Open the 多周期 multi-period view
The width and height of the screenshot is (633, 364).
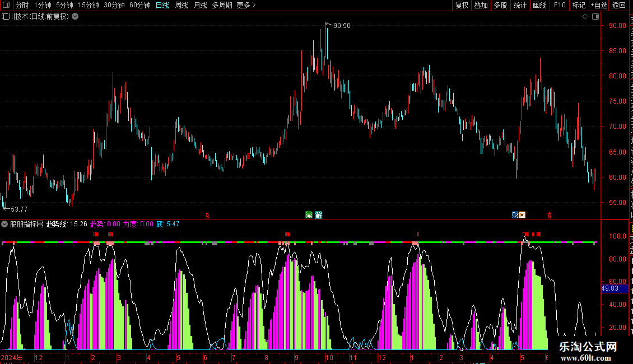[222, 5]
